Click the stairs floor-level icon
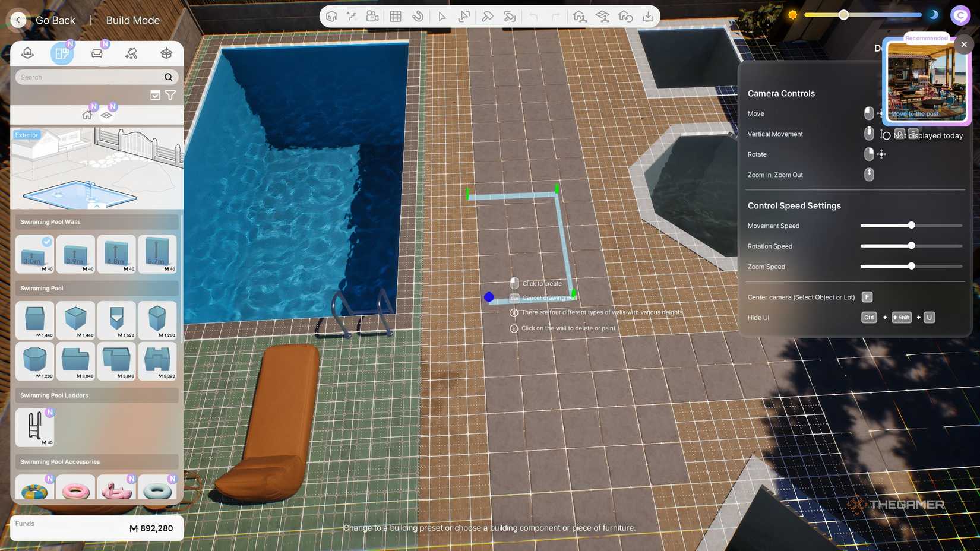Image resolution: width=980 pixels, height=551 pixels. (352, 17)
